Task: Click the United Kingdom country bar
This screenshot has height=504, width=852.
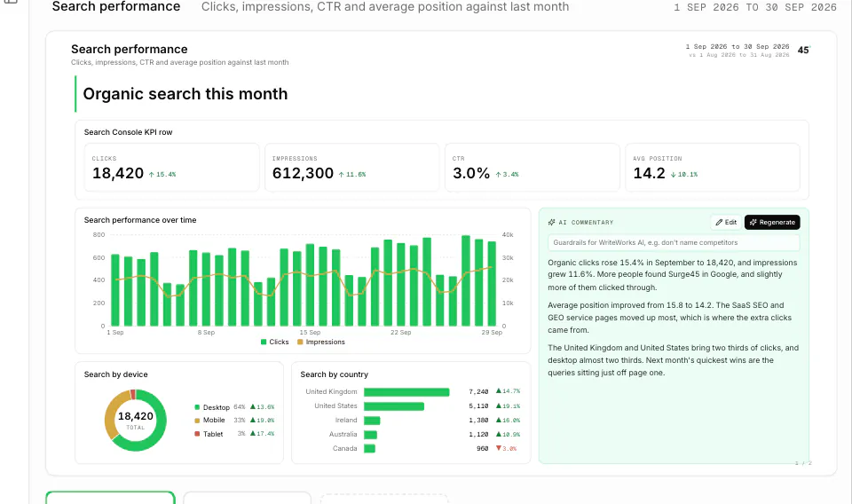Action: click(406, 391)
